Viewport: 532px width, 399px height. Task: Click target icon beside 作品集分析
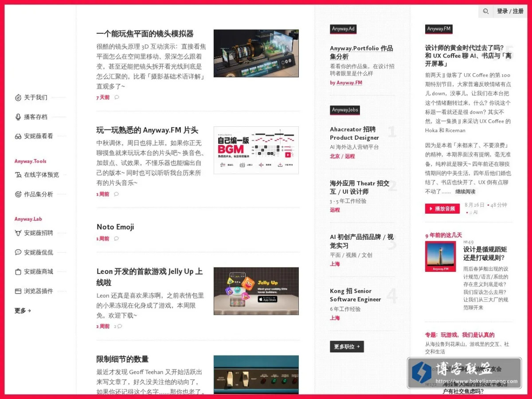18,194
